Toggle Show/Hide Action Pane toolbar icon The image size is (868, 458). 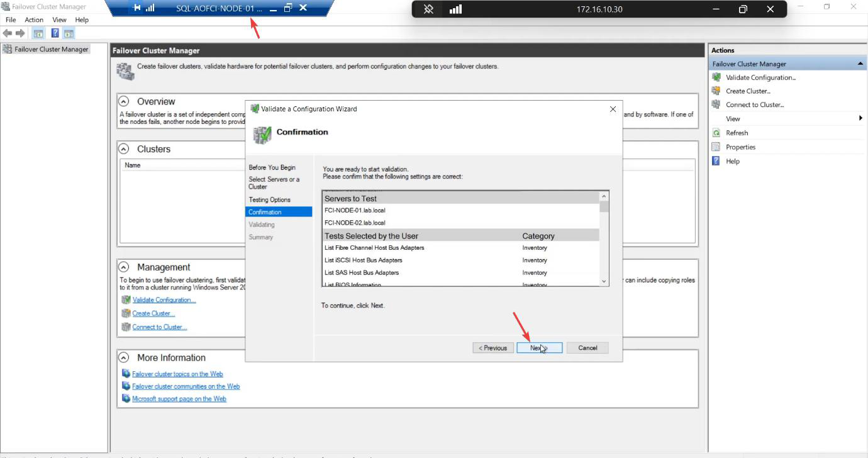point(69,33)
